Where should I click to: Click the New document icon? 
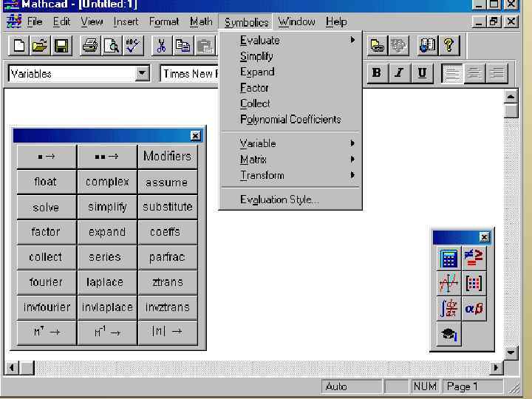coord(18,46)
